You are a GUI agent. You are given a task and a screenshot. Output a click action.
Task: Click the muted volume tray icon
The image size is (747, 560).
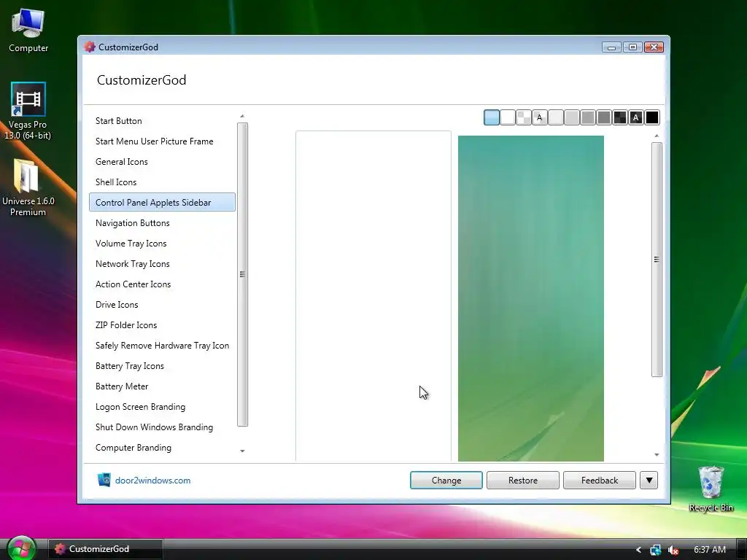click(673, 550)
